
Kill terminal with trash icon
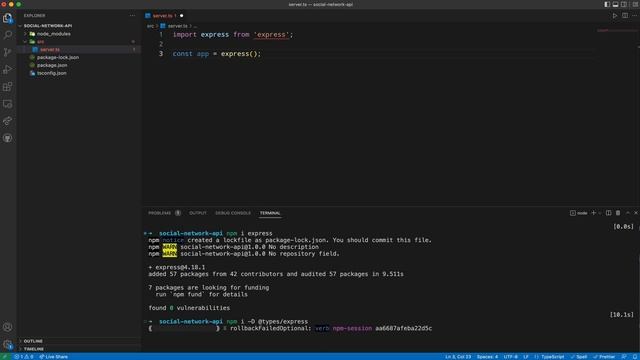point(618,213)
